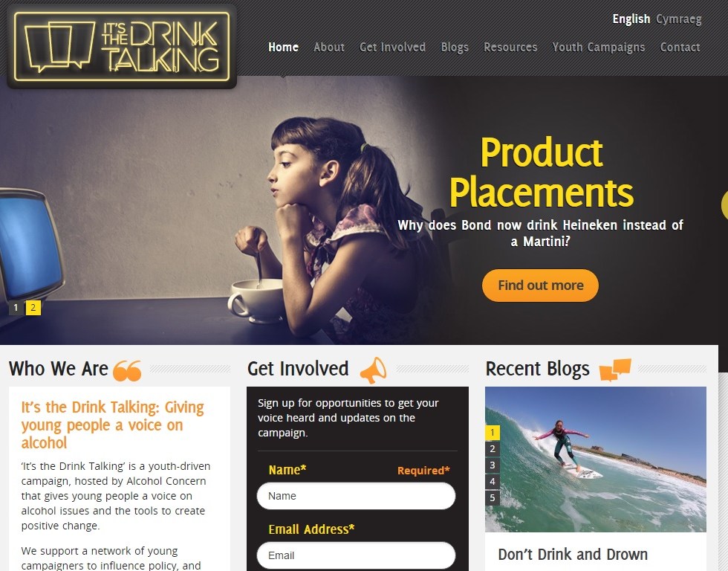Viewport: 728px width, 571px height.
Task: Switch hero banner to slide 1
Action: click(x=16, y=308)
